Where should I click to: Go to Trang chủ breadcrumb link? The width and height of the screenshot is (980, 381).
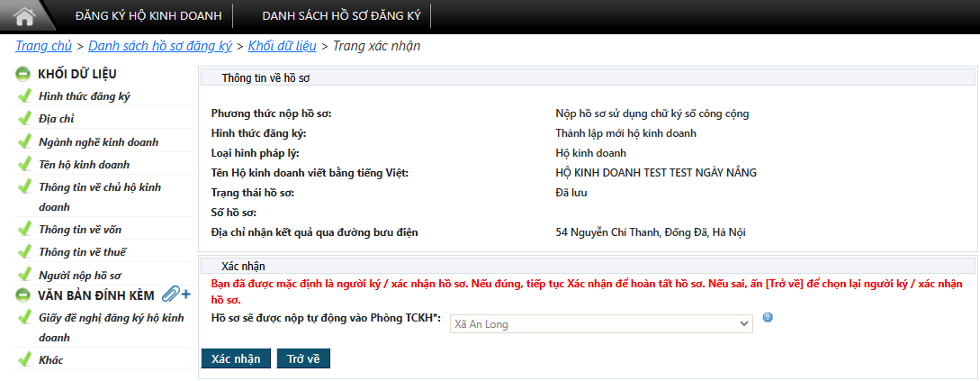43,46
